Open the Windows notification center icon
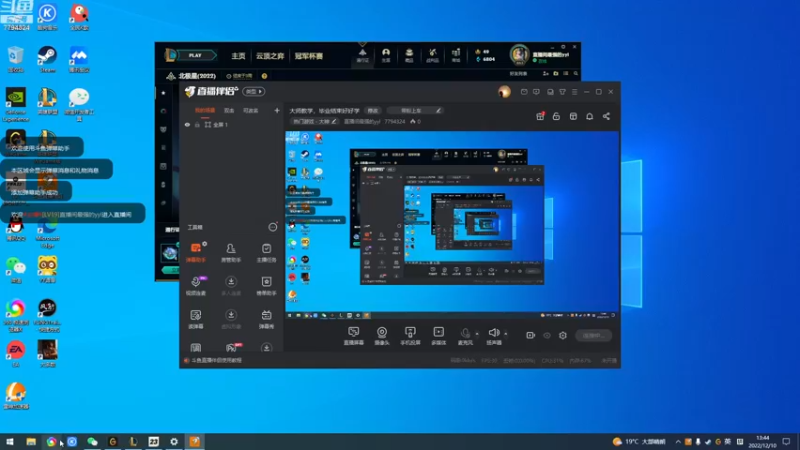The image size is (800, 450). (786, 441)
